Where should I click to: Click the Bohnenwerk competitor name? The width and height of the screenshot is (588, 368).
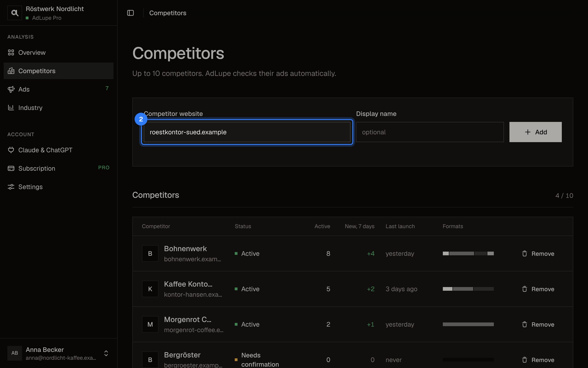click(x=185, y=249)
